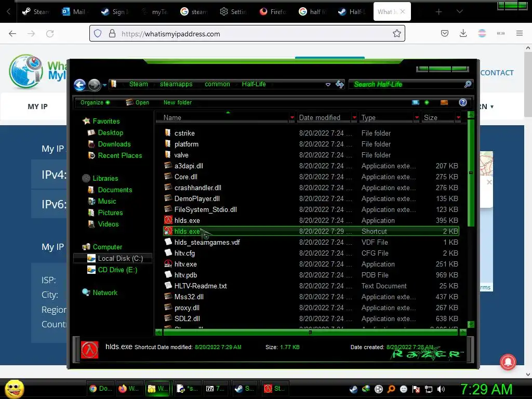Select Local Disk (C:)

pos(120,259)
